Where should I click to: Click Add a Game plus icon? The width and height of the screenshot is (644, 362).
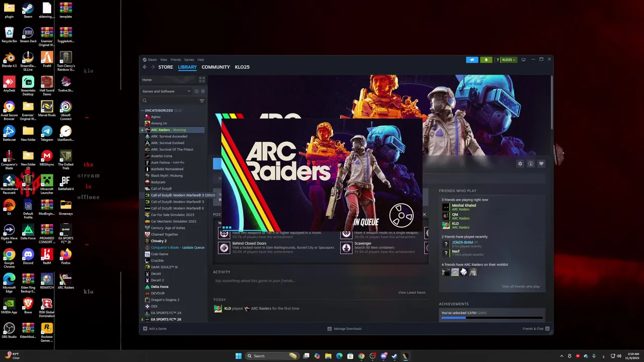[145, 328]
